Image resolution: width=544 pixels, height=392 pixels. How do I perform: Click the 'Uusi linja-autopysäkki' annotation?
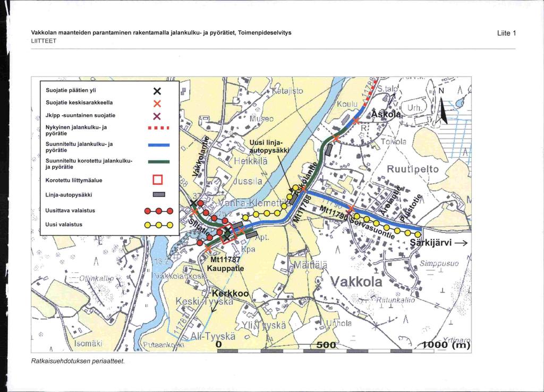[269, 147]
